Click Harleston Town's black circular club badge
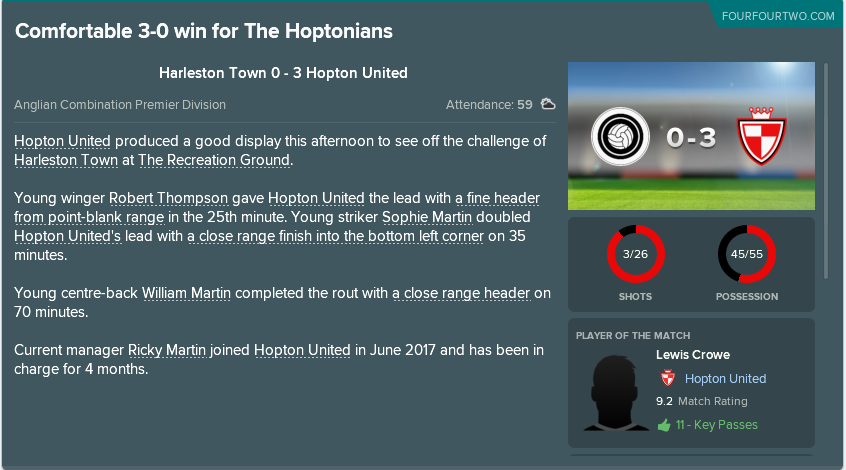The image size is (846, 470). pos(620,137)
